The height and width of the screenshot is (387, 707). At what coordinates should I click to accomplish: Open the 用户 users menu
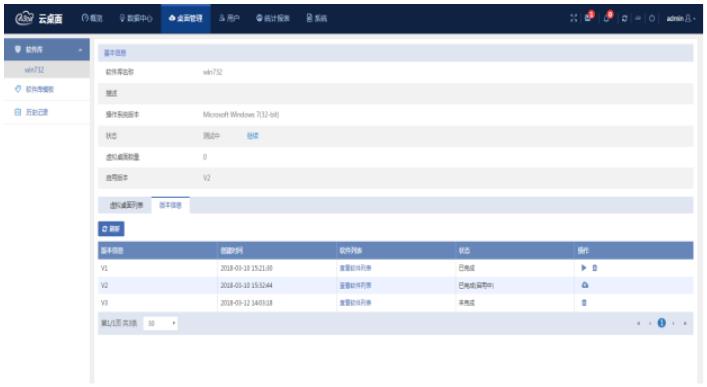pos(229,18)
